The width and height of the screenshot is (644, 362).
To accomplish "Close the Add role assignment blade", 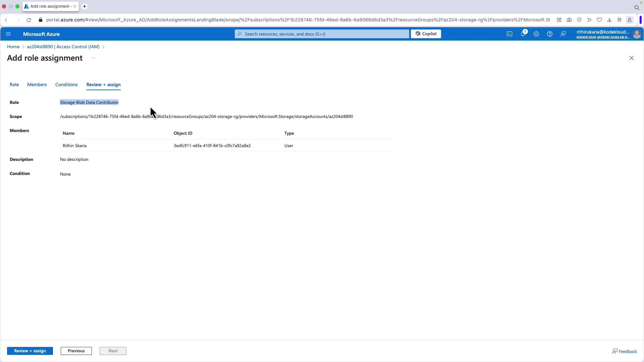I will click(632, 58).
